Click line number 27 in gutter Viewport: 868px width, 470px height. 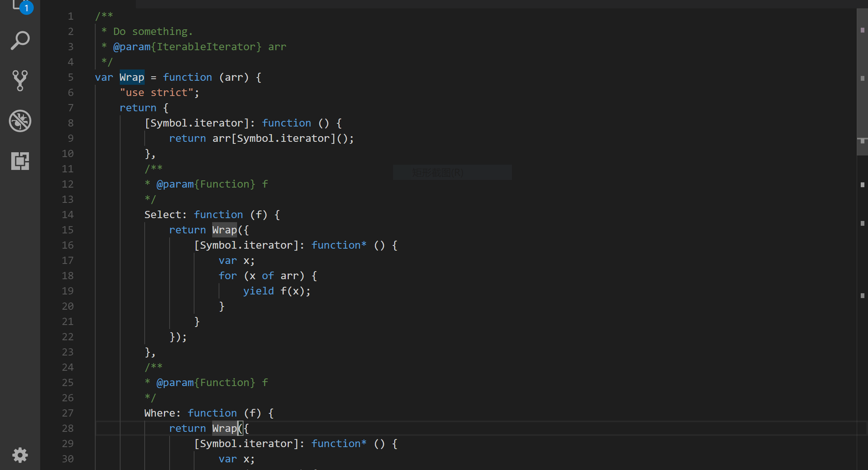(x=68, y=413)
